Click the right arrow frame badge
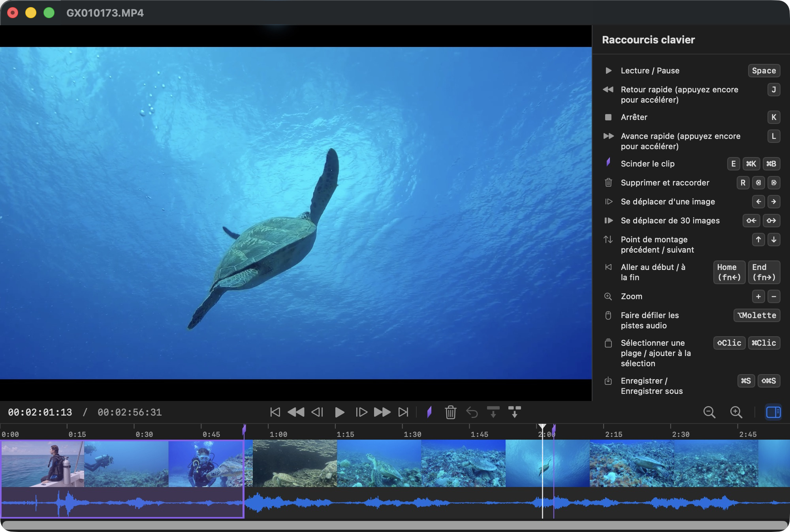Screen dimensions: 790x532 coord(774,202)
